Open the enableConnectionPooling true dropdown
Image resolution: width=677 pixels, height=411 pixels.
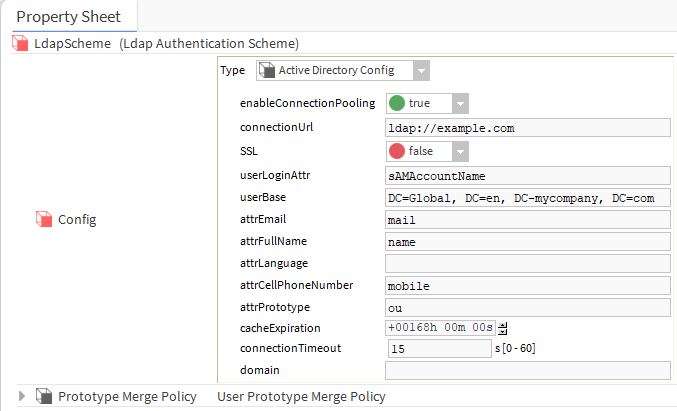click(460, 104)
